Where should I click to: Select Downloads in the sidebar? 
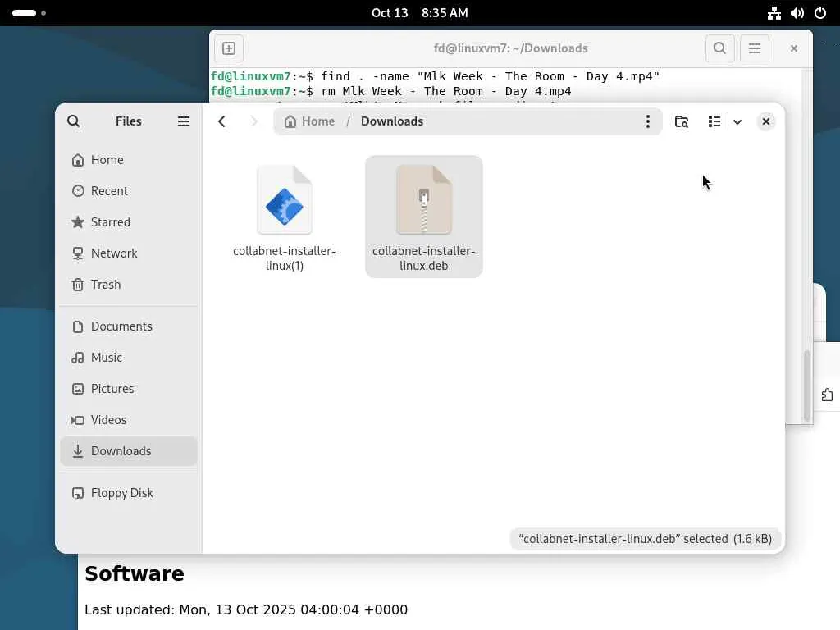[129, 450]
